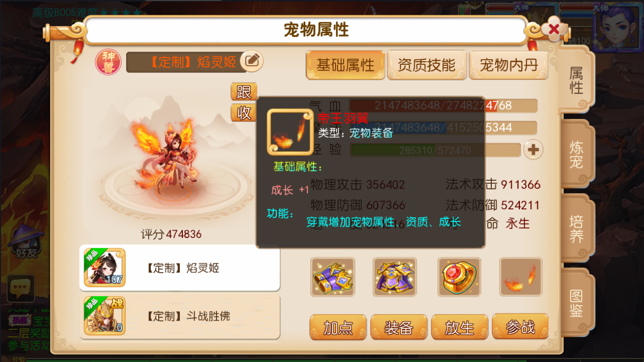Select the purple armor equipment icon
The width and height of the screenshot is (644, 362).
[x=395, y=277]
